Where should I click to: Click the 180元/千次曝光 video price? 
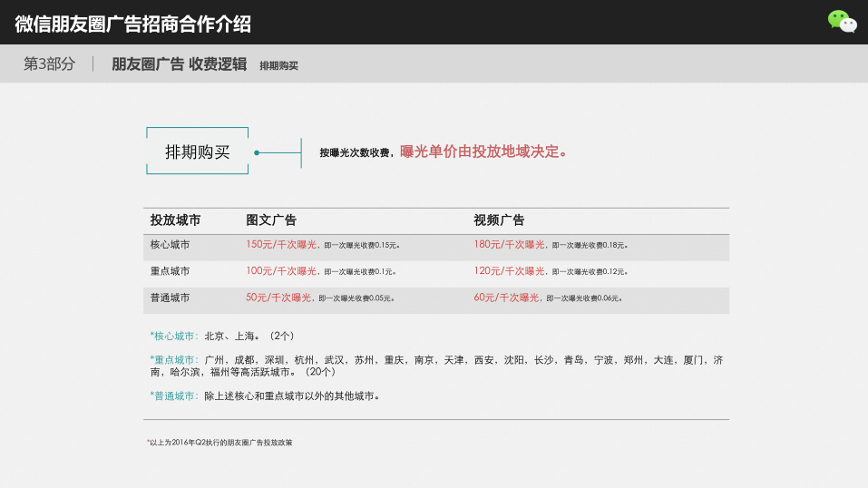509,245
